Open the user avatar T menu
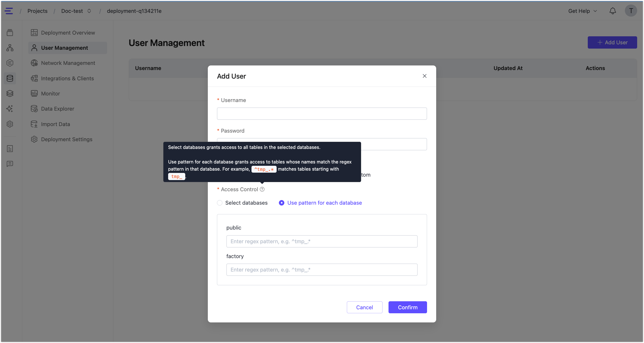The width and height of the screenshot is (644, 343). coord(631,11)
